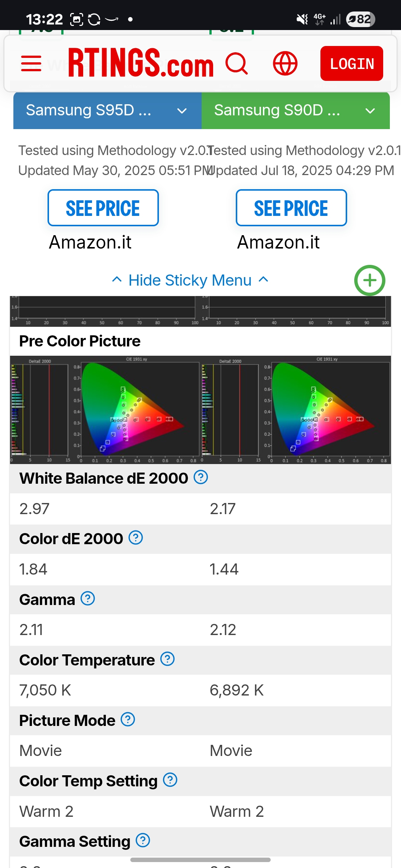Open Color Temperature help icon

coord(167,659)
